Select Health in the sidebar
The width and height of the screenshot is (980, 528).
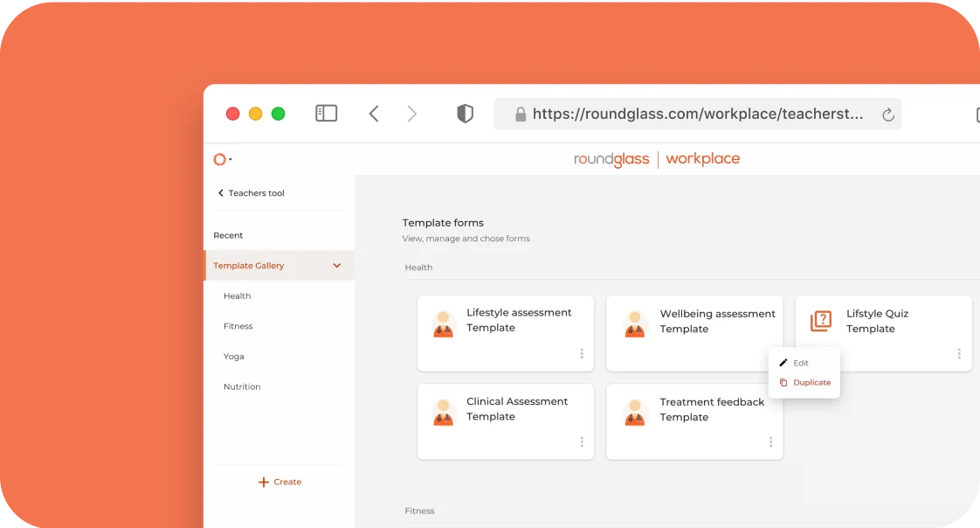coord(237,296)
